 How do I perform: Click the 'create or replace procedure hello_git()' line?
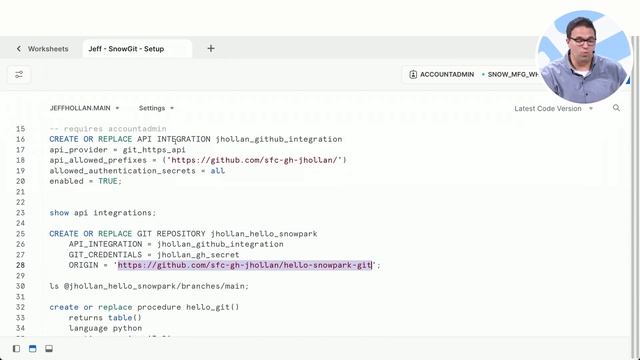click(x=144, y=307)
